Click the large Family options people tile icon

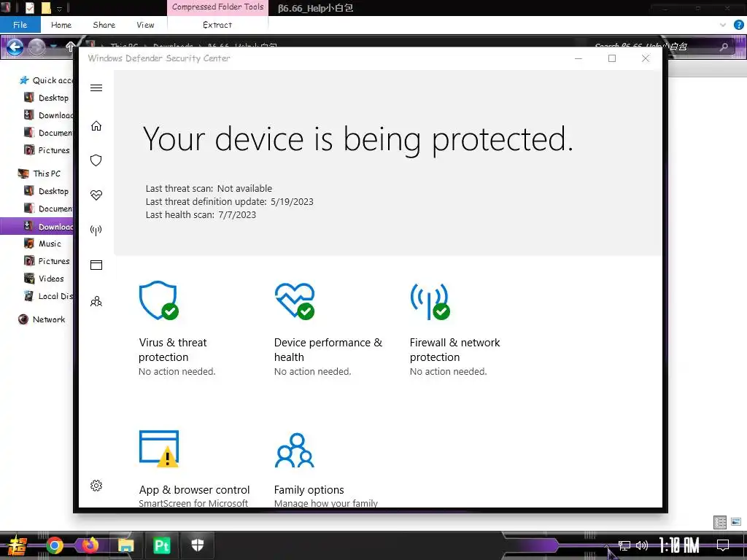(295, 450)
